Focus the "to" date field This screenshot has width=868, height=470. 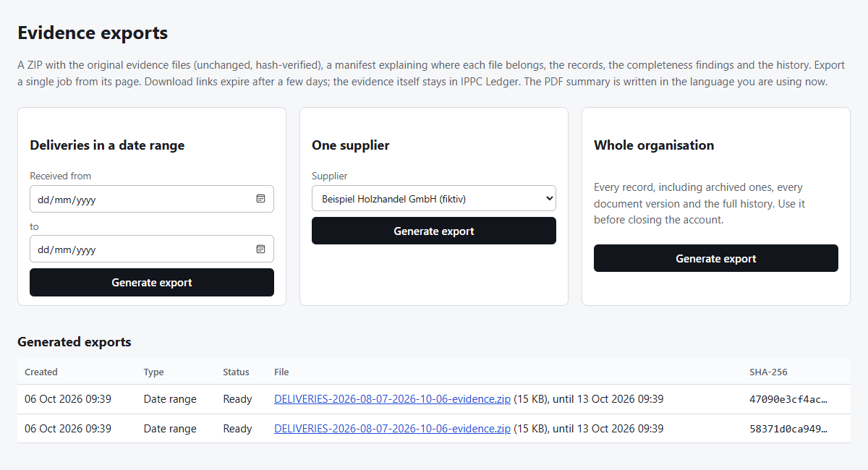(152, 249)
